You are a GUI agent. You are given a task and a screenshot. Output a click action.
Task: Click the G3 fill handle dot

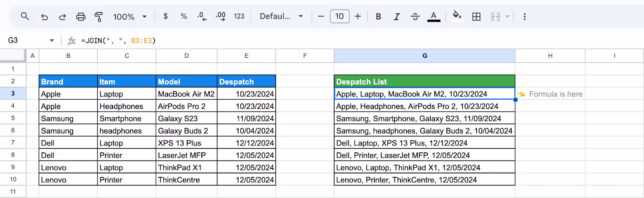[x=515, y=100]
